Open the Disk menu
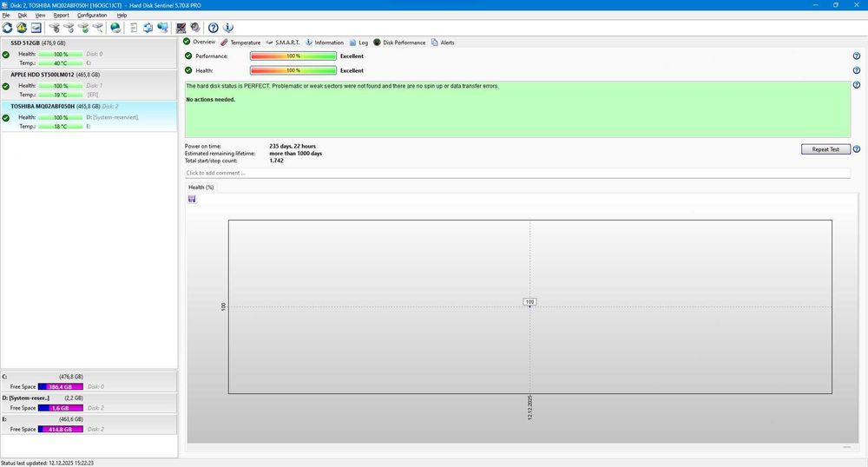Viewport: 868px width, 467px height. click(23, 15)
